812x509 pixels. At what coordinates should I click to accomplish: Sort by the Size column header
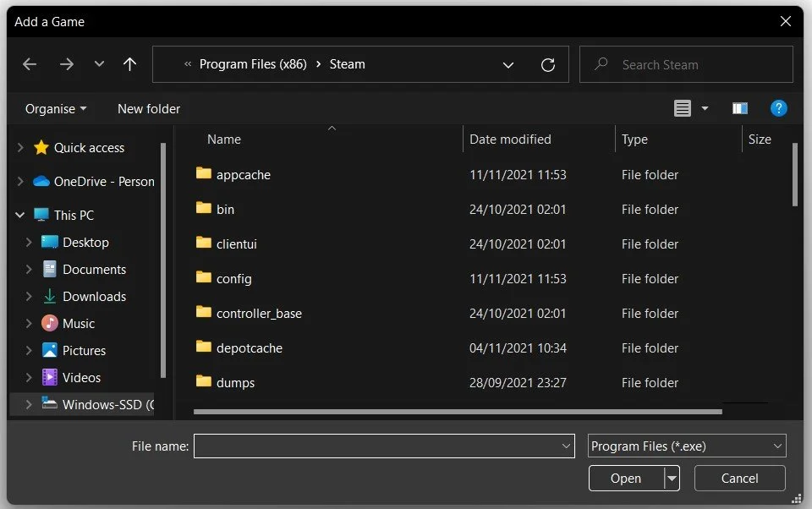point(760,140)
